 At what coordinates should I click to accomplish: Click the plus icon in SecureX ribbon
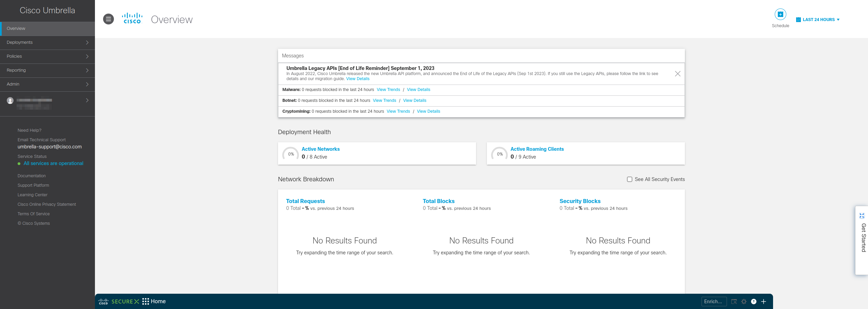pyautogui.click(x=764, y=302)
